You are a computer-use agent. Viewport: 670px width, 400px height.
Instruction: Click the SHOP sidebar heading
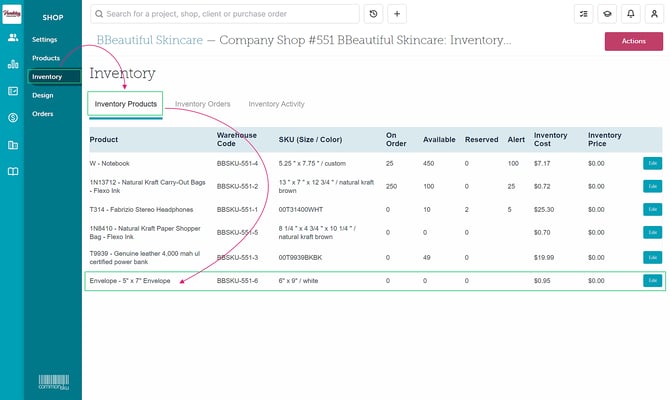coord(53,18)
